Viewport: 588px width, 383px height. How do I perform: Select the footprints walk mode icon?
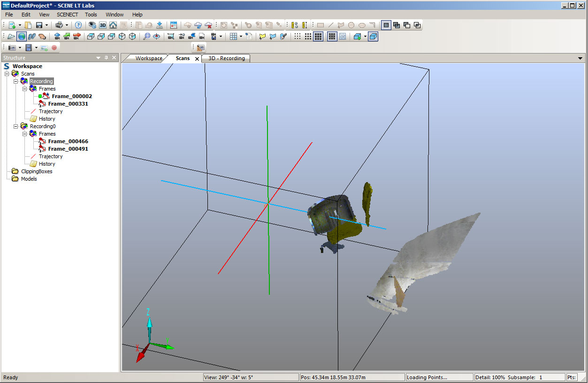point(31,37)
